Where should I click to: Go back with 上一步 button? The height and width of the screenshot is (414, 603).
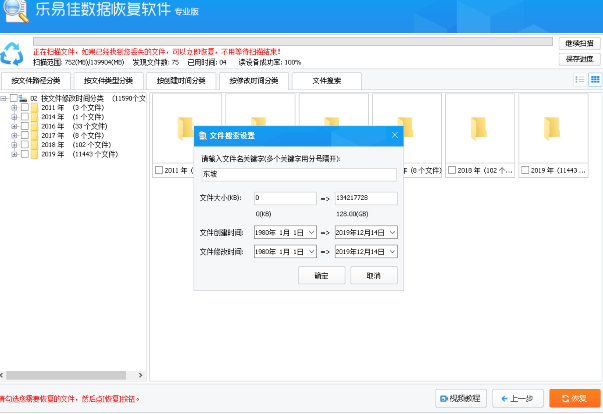(518, 399)
